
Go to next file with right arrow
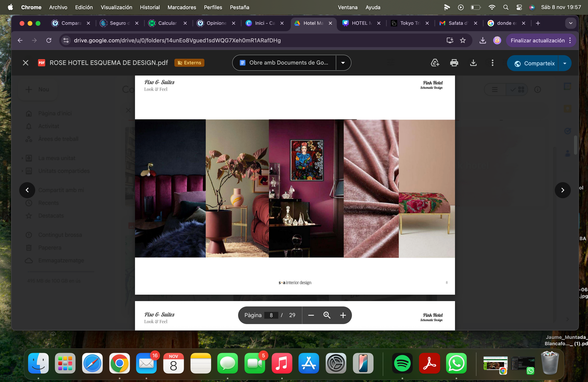point(562,190)
